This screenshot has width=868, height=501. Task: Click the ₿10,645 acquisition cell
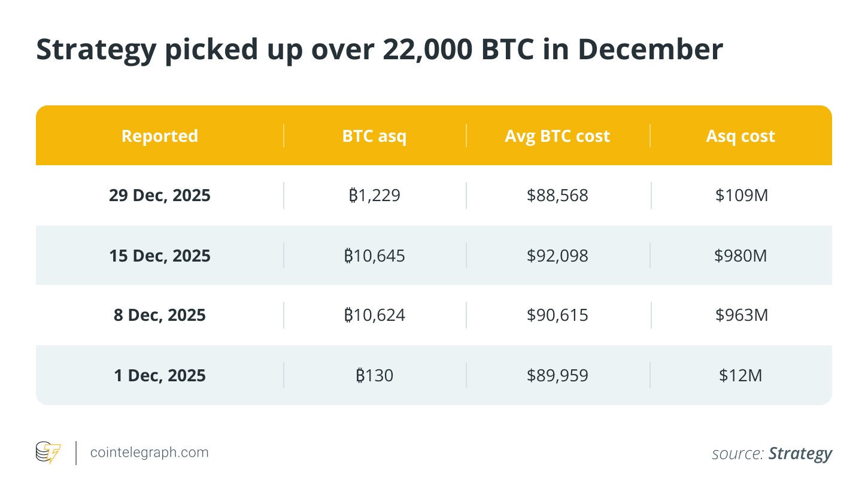[x=374, y=256]
